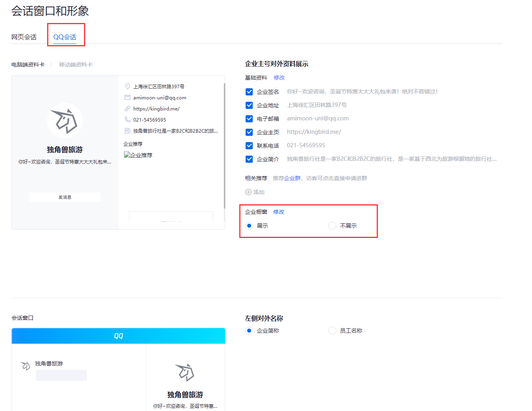Choose 员工名称 as left-side name
The image size is (532, 411).
(x=332, y=331)
